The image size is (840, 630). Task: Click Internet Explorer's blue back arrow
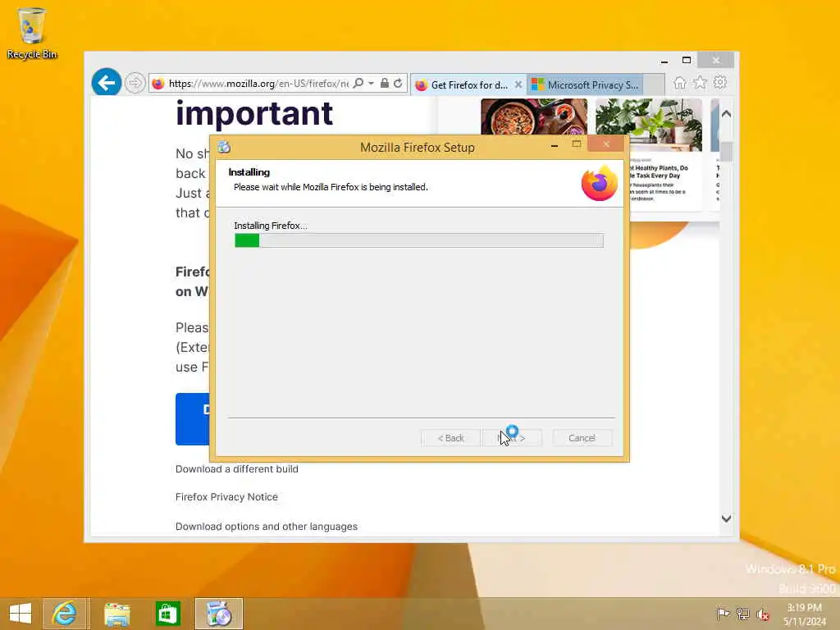pyautogui.click(x=106, y=83)
